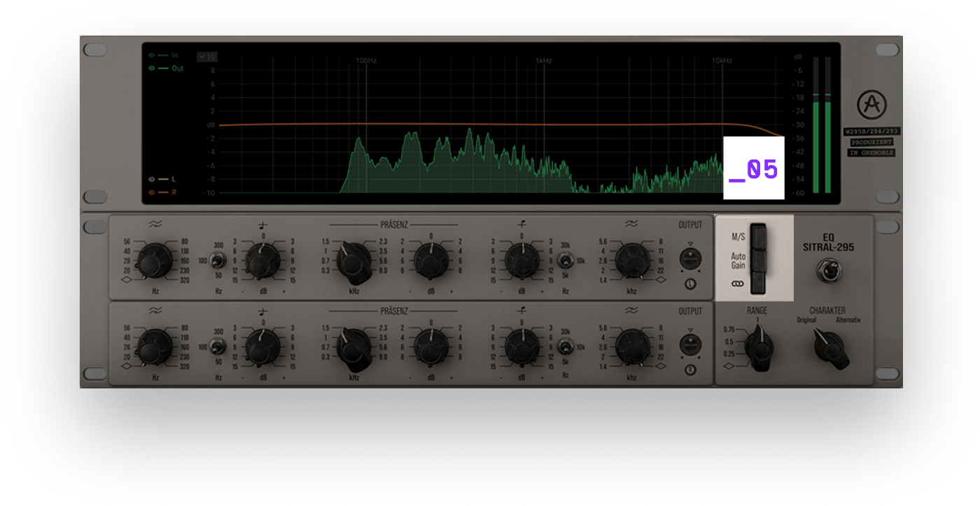980x506 pixels.
Task: Click the bottom row high shelf symbol
Action: click(521, 310)
